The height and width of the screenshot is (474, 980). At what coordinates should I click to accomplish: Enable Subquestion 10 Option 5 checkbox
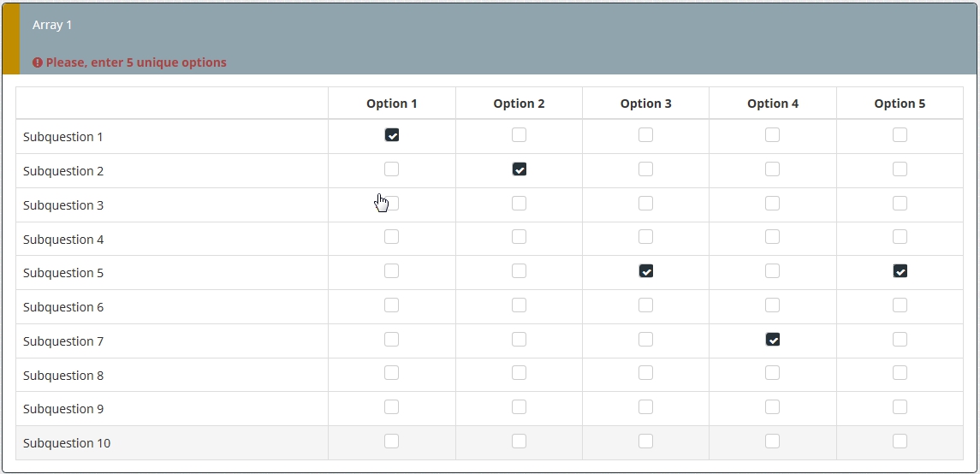(x=900, y=441)
